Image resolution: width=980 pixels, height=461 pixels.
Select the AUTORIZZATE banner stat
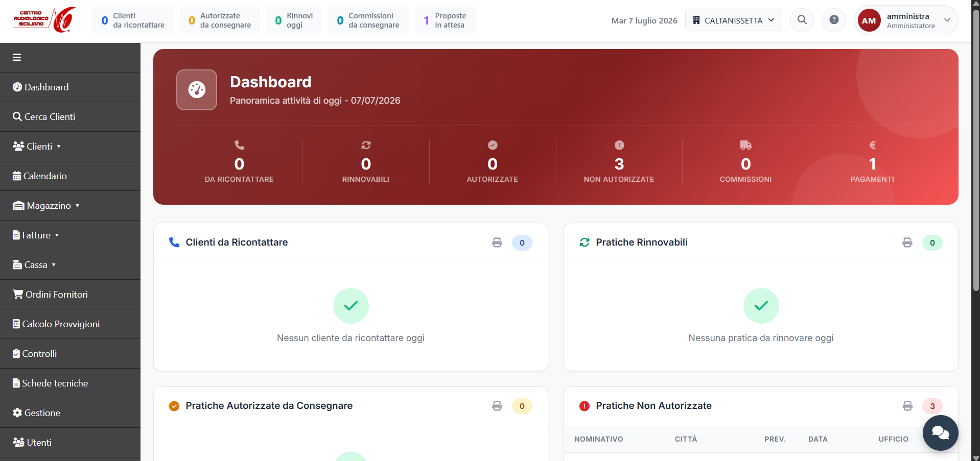[493, 161]
